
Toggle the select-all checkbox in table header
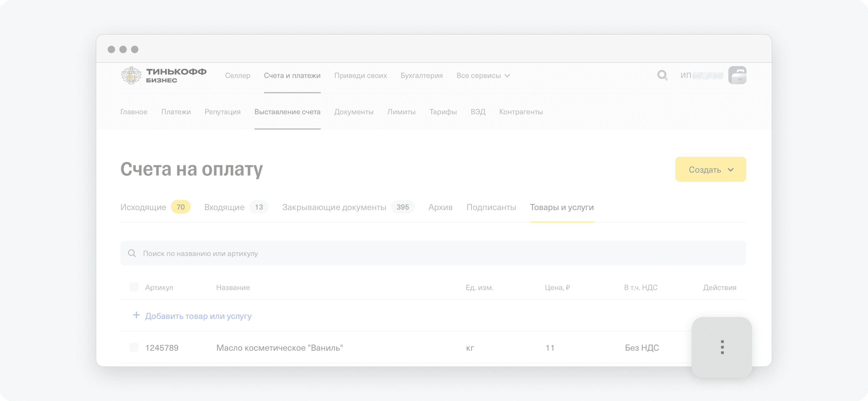click(134, 287)
